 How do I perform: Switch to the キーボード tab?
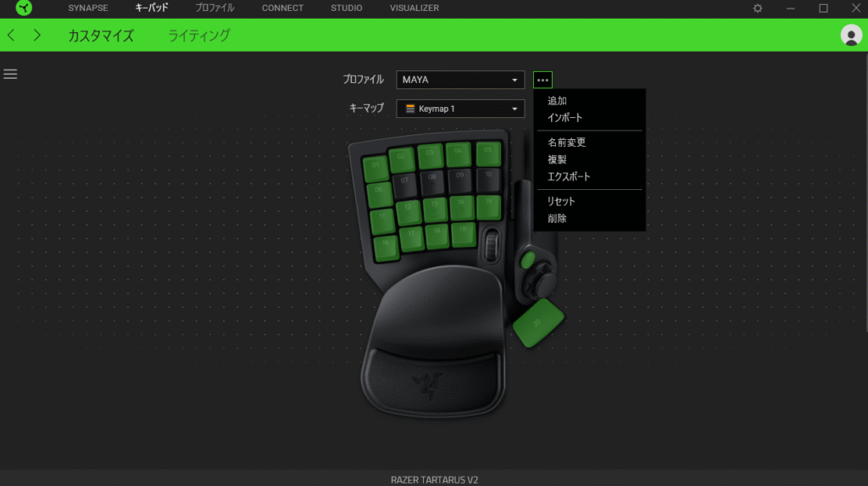[152, 8]
